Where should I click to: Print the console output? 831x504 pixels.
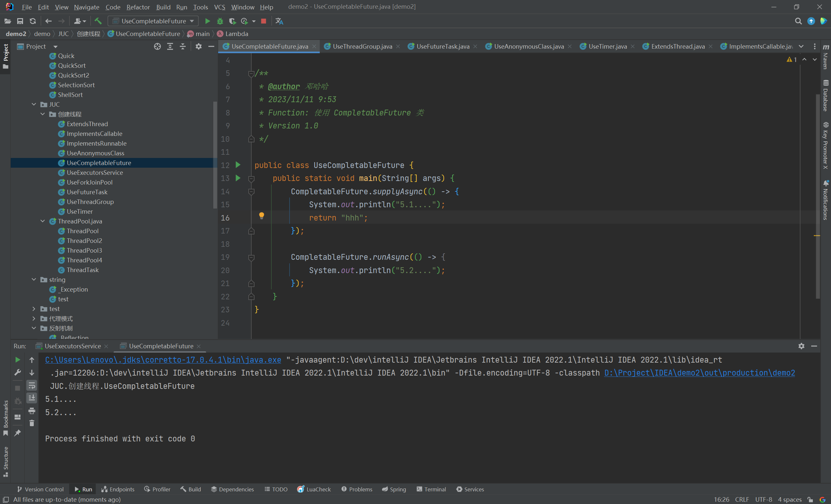tap(32, 411)
